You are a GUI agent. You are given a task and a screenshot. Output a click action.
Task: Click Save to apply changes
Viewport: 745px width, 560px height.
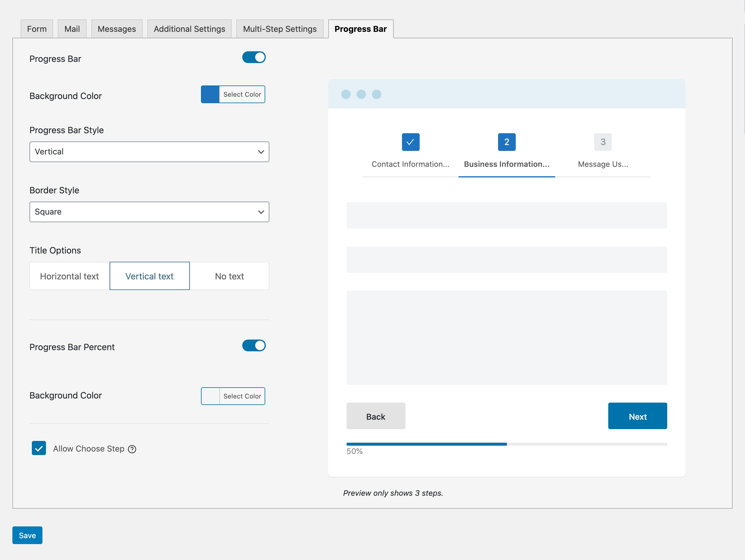point(27,535)
